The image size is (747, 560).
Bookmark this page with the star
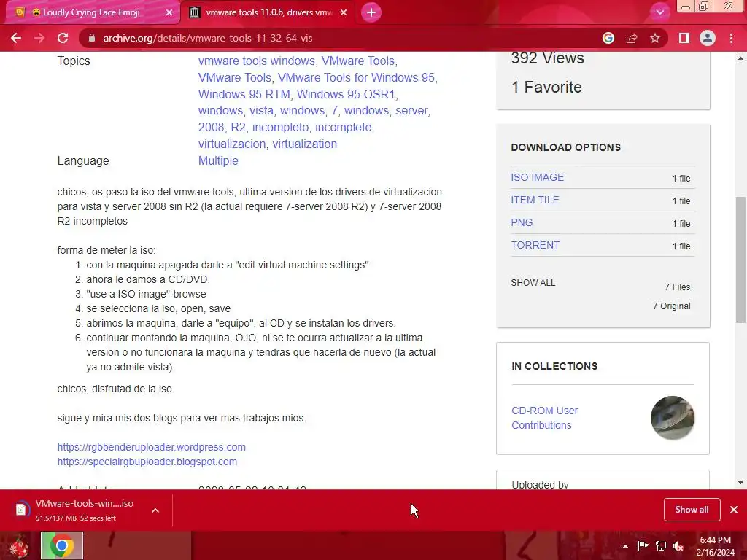(x=655, y=38)
